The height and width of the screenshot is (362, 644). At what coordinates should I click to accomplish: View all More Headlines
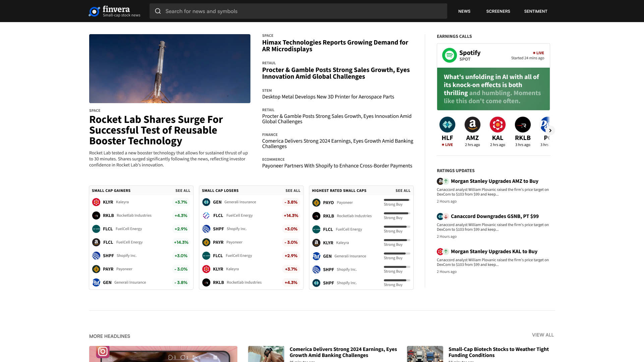542,335
